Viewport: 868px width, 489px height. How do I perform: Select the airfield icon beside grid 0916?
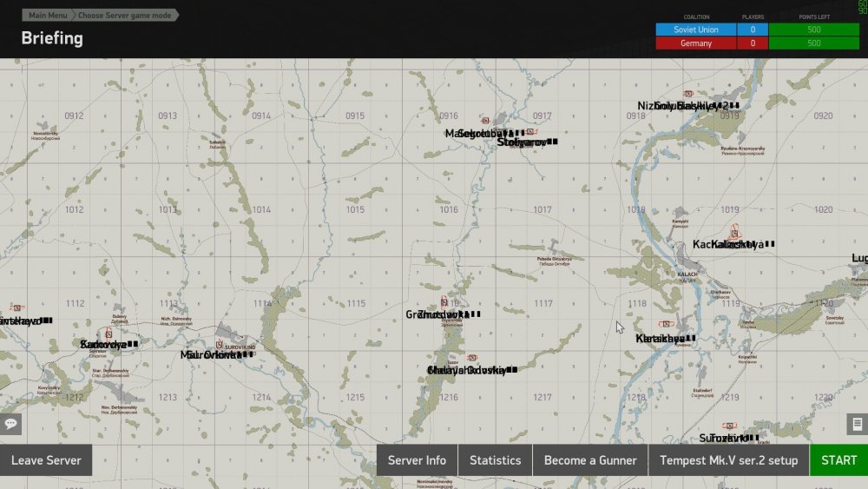[485, 120]
